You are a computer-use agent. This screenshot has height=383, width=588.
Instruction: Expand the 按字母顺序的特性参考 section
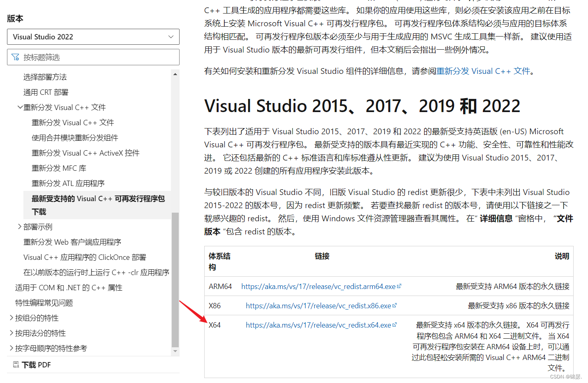12,348
